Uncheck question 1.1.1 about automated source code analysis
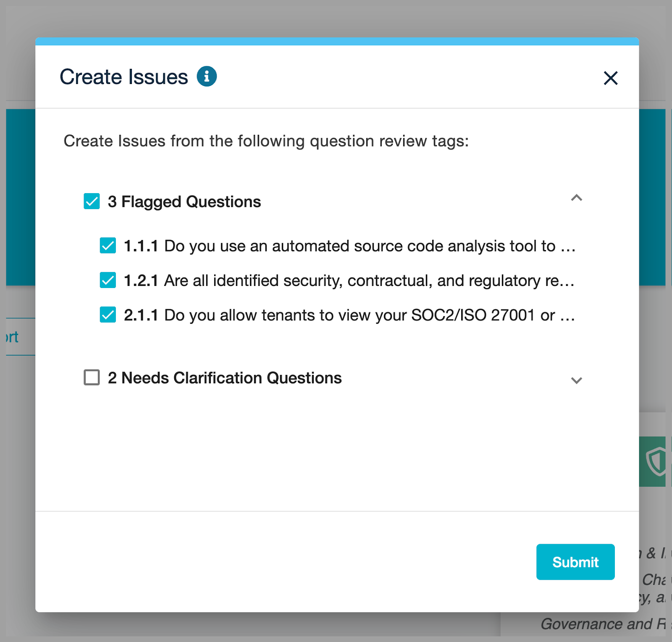 click(108, 246)
